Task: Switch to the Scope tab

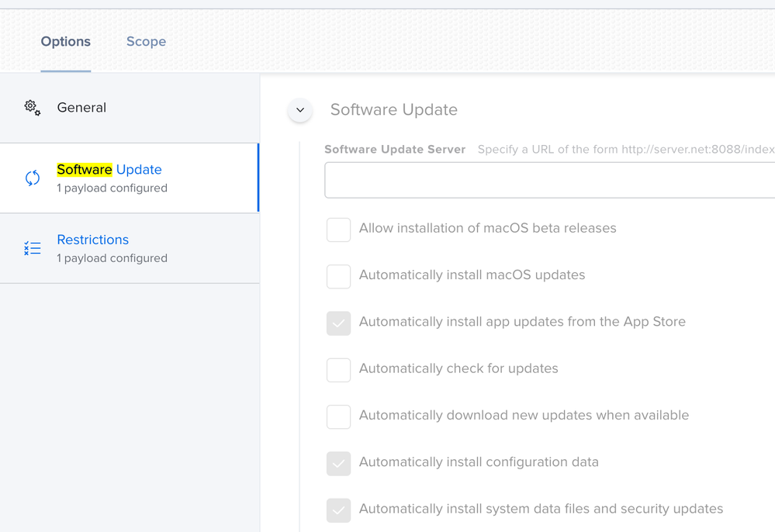Action: tap(147, 42)
